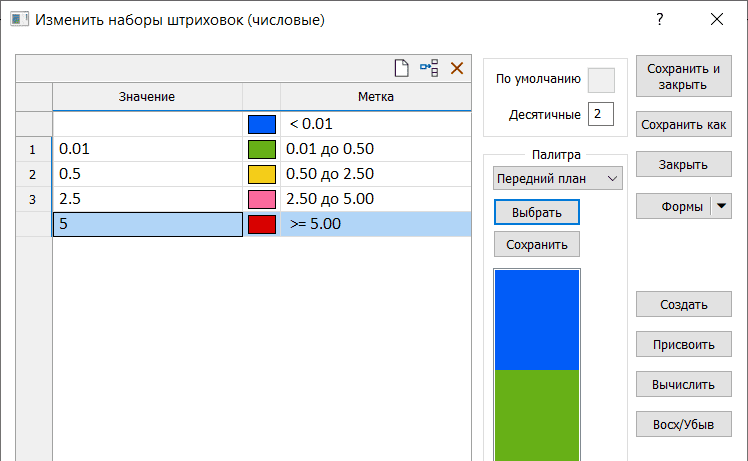Click the label cell 0.01 до 0.50
The width and height of the screenshot is (748, 461).
point(376,149)
